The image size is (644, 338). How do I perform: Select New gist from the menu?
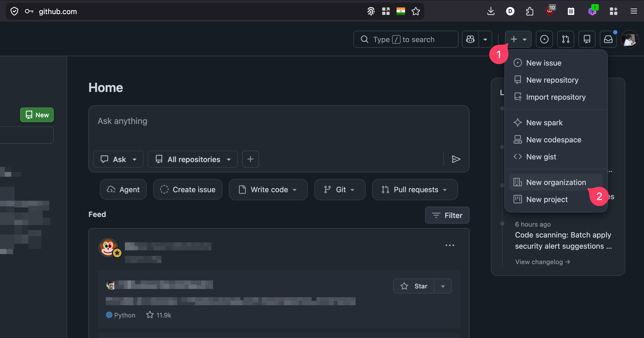tap(556, 157)
